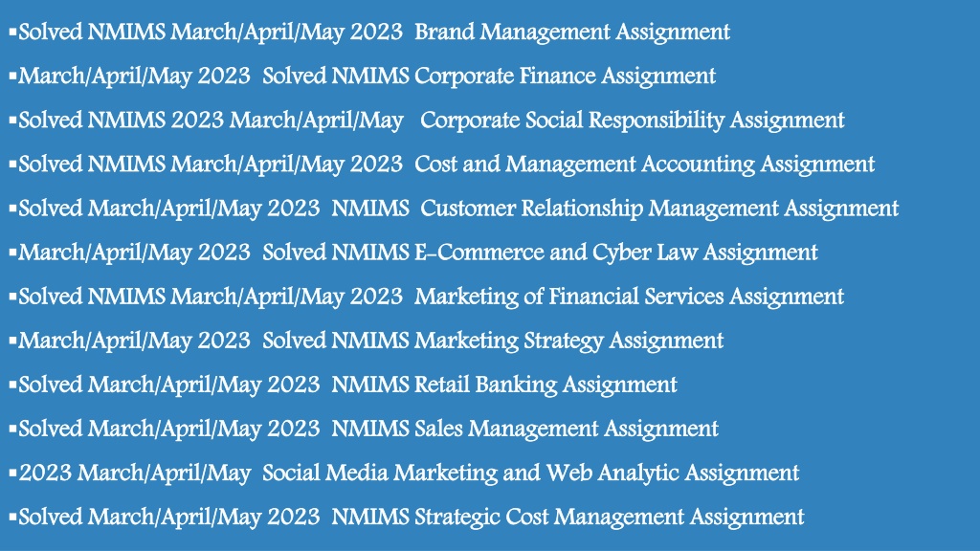Click the bullet before the Strategic Cost Management line
Viewport: 980px width, 551px height.
(12, 516)
